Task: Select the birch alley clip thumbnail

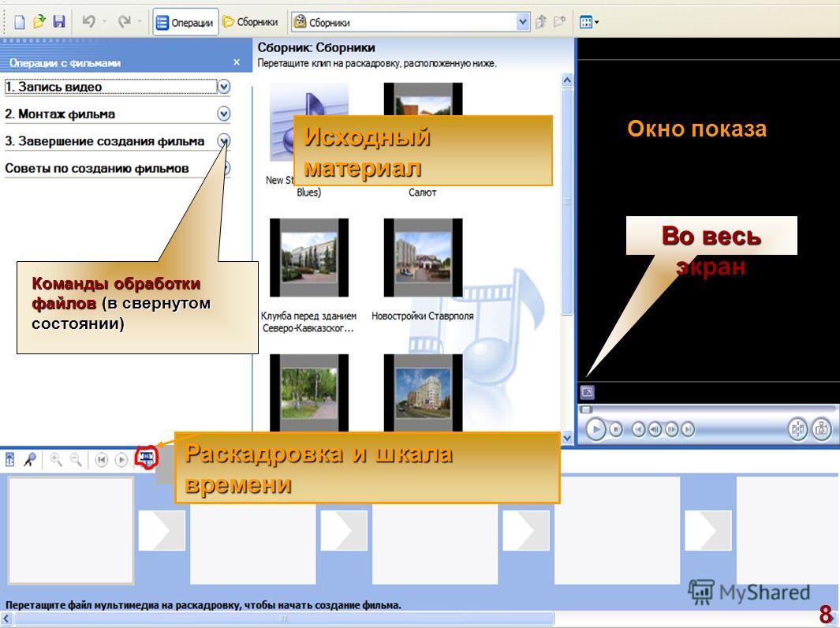Action: [309, 393]
